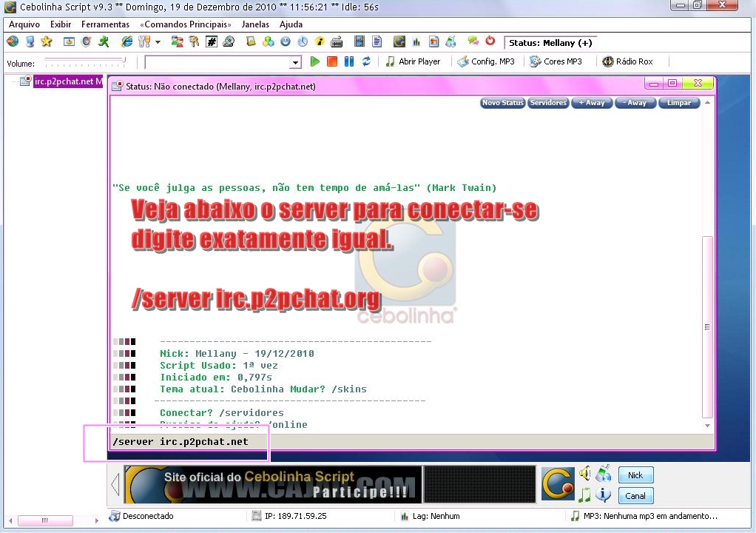The width and height of the screenshot is (756, 533).
Task: Click the speaker sound icon near Nick
Action: 585,474
